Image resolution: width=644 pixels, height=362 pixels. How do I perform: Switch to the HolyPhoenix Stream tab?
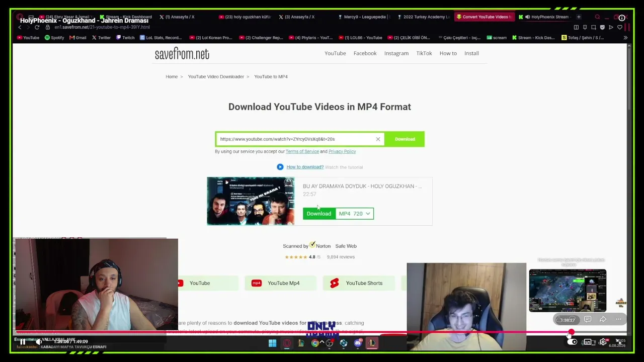(546, 17)
